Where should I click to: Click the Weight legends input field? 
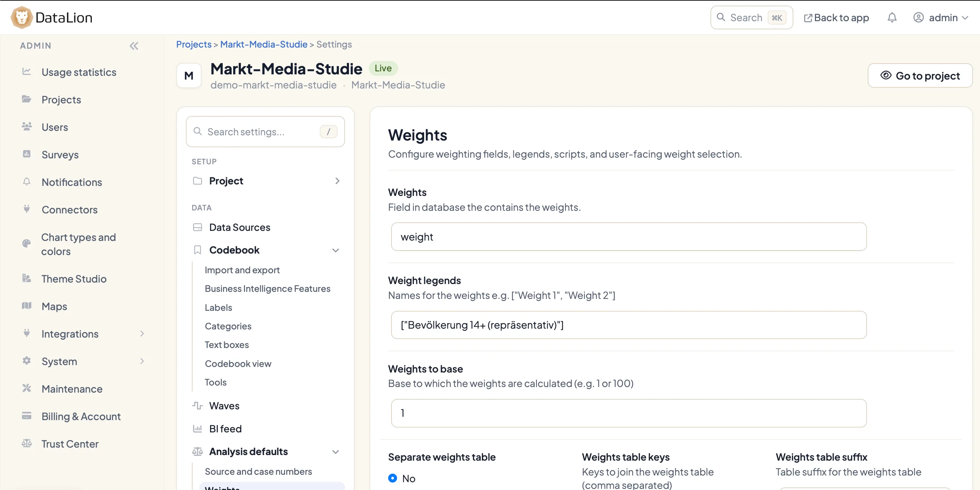click(628, 325)
